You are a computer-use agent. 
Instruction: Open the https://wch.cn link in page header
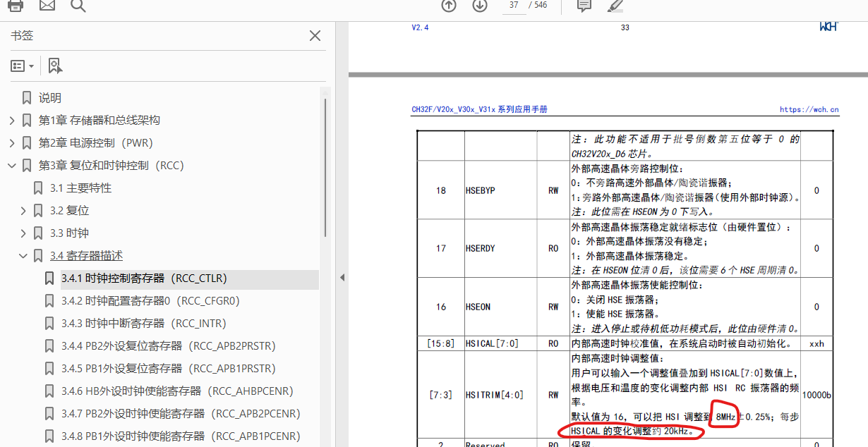pos(809,109)
